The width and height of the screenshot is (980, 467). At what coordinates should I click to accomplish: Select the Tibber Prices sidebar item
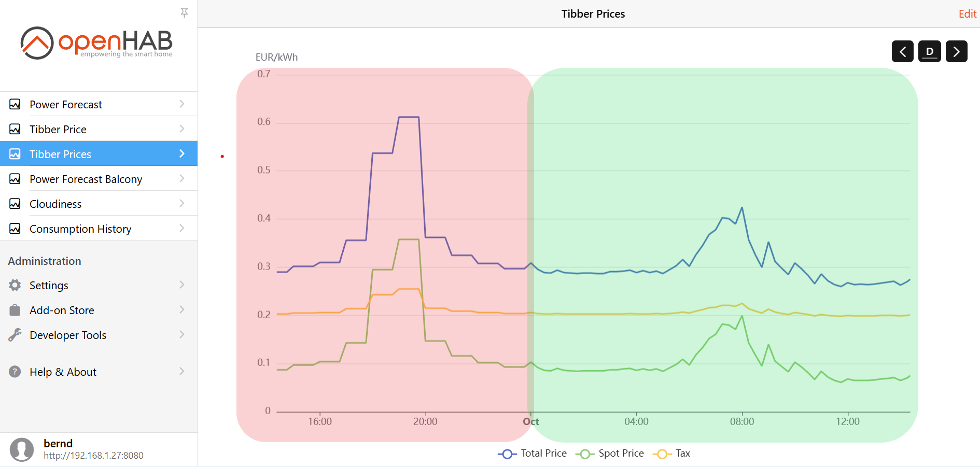pyautogui.click(x=60, y=154)
